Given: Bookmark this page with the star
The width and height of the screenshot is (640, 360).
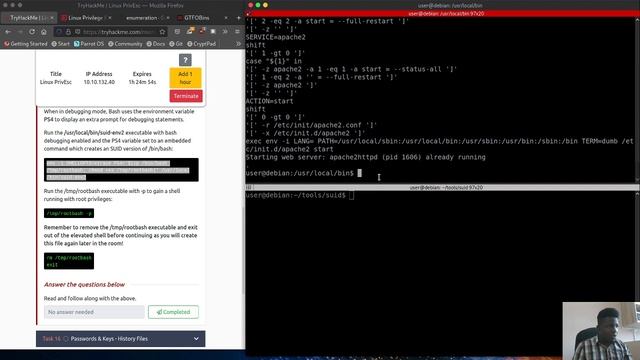Looking at the screenshot, I should pos(162,31).
